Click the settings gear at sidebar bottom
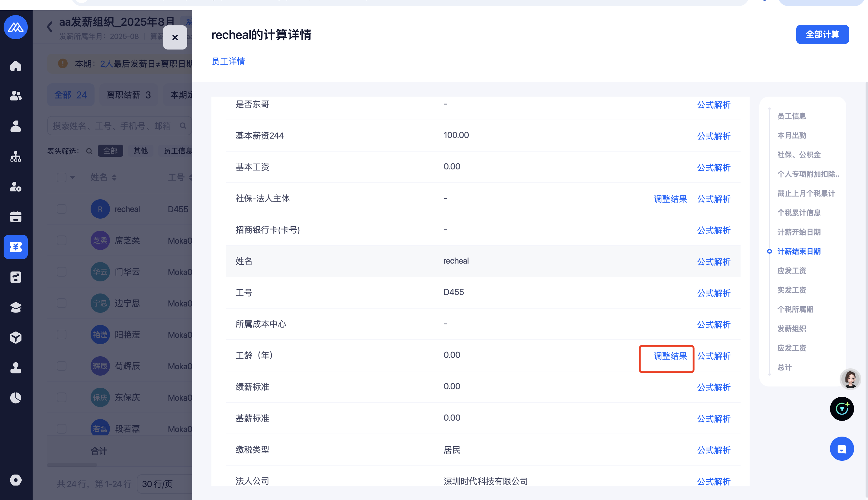 point(16,480)
